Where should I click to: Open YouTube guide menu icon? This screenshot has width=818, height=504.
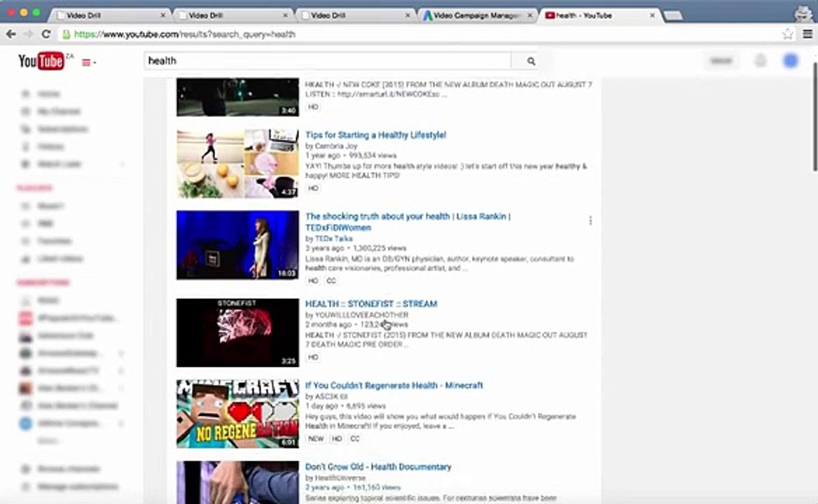(x=88, y=62)
